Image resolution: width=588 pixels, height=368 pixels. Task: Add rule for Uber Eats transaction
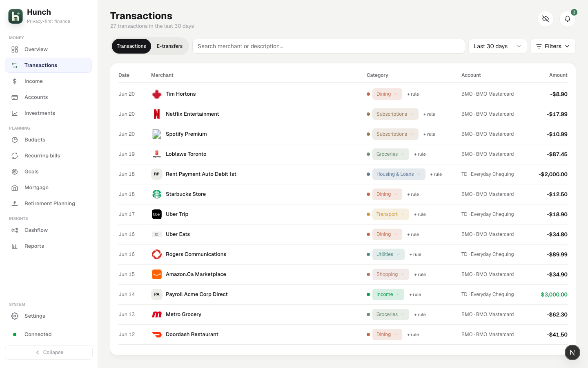[x=413, y=234]
